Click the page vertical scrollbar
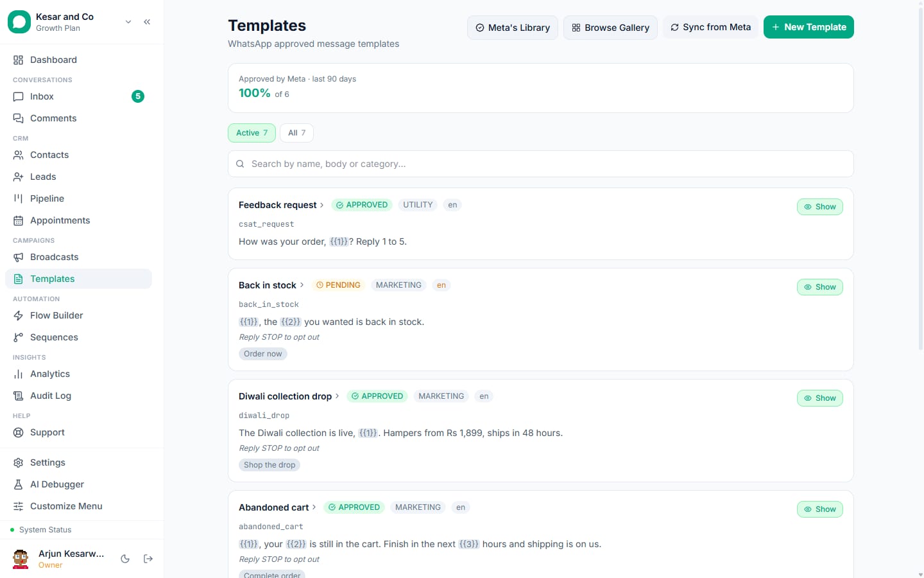The image size is (924, 578). pos(921,180)
